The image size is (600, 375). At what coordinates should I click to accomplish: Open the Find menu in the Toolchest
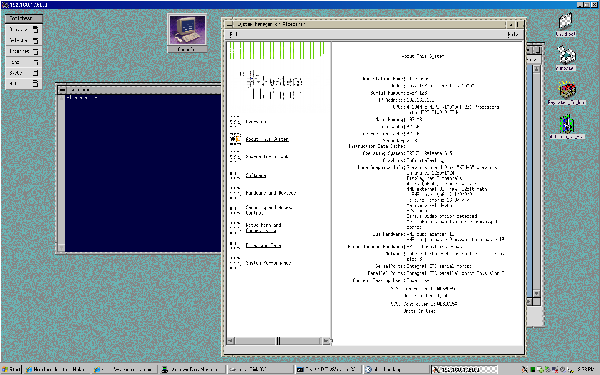click(x=23, y=62)
